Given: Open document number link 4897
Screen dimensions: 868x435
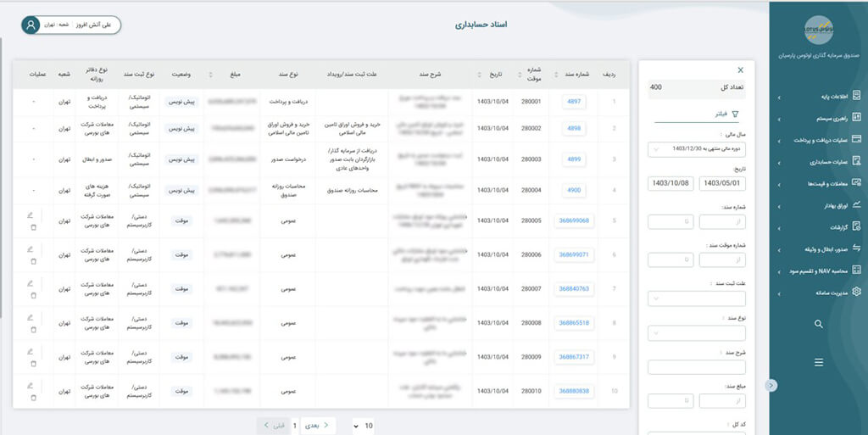Looking at the screenshot, I should pyautogui.click(x=573, y=102).
